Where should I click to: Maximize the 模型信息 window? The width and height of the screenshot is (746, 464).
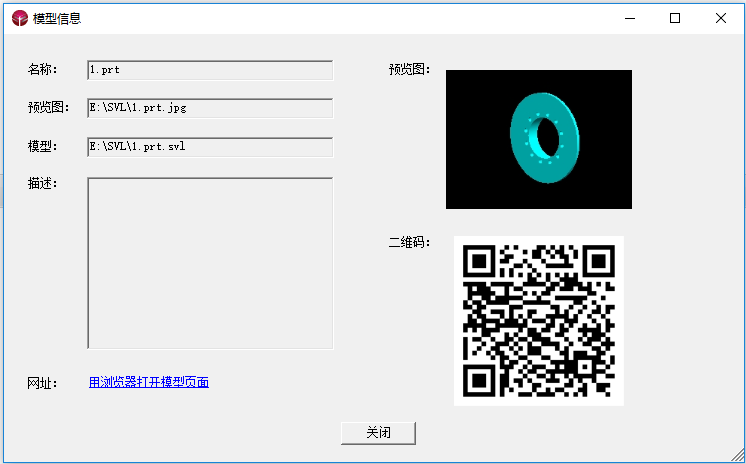pos(675,18)
